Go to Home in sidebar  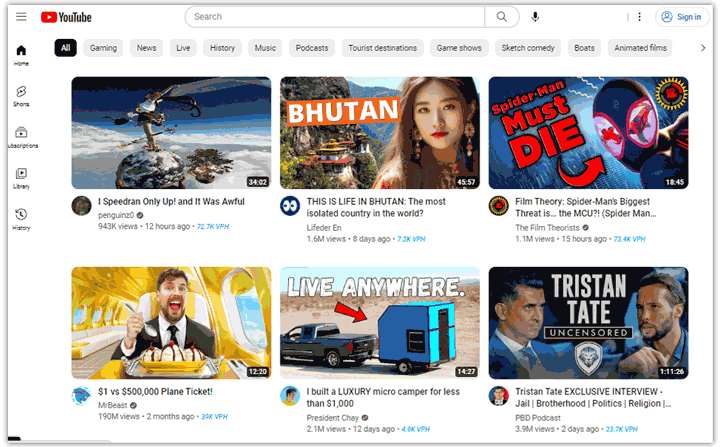point(21,55)
